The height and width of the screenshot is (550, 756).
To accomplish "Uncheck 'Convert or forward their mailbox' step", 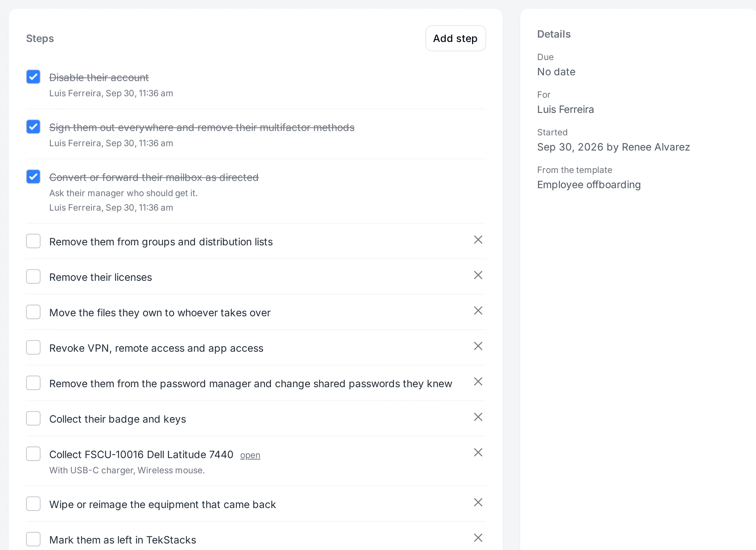I will click(33, 177).
